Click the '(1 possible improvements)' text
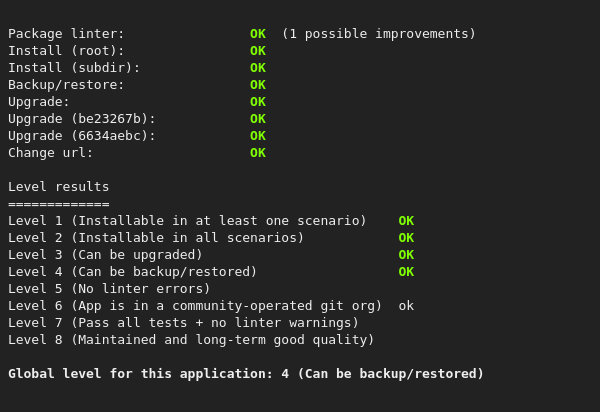Screen dimensions: 600x412 (379, 34)
